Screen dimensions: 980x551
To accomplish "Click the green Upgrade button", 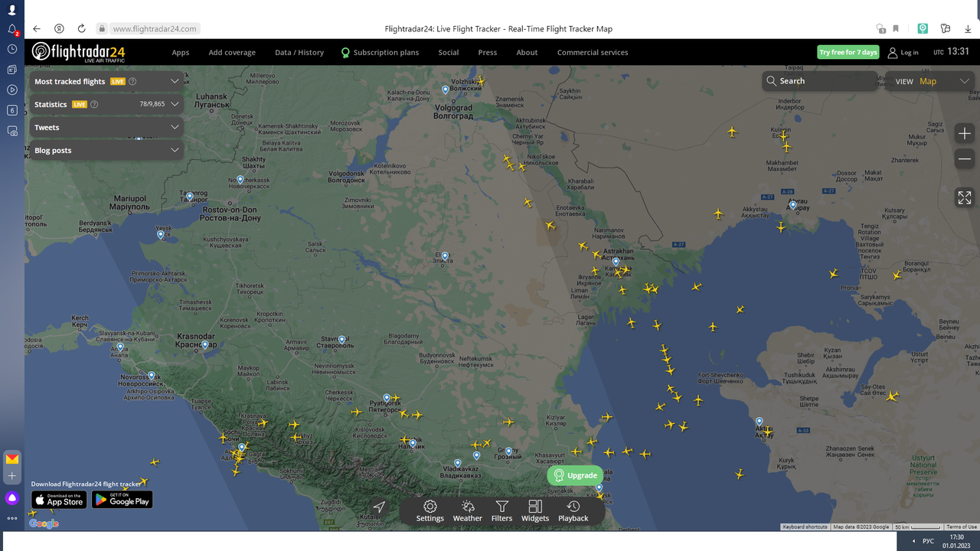I will [x=575, y=475].
